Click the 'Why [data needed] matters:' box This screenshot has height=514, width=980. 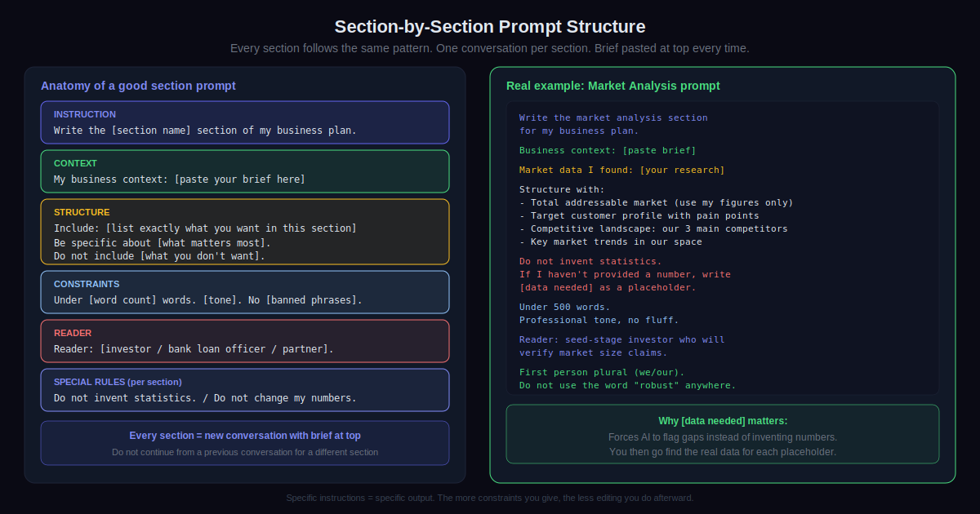click(x=723, y=434)
